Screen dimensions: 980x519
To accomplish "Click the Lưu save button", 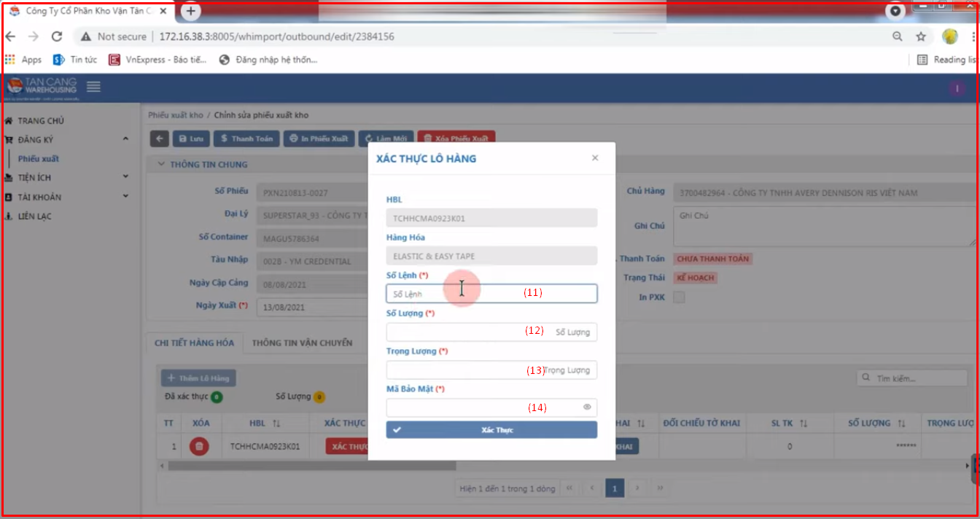I will pyautogui.click(x=191, y=138).
